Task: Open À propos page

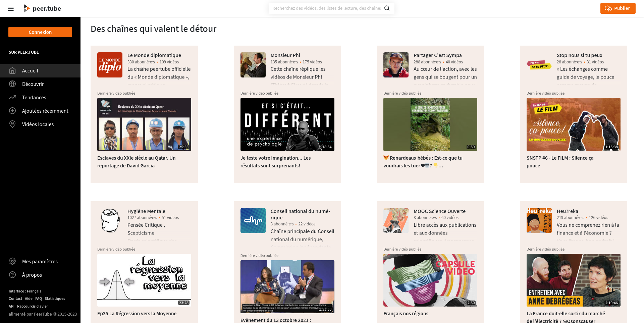Action: click(x=40, y=275)
